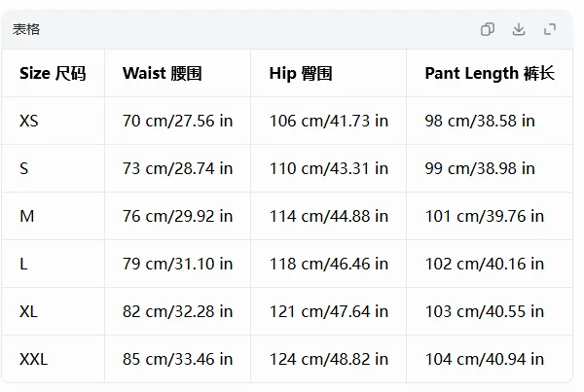Select the Waist 腰围 column header

162,73
